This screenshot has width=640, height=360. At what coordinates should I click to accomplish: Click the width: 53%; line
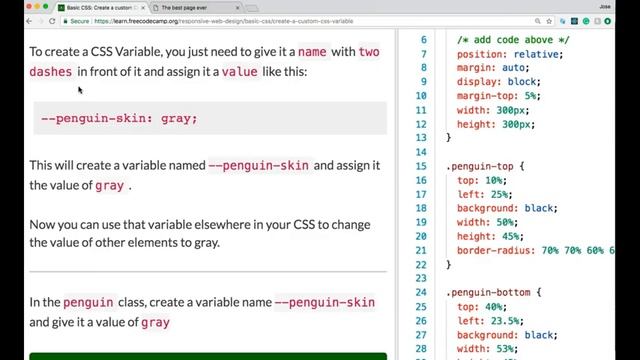coord(487,349)
